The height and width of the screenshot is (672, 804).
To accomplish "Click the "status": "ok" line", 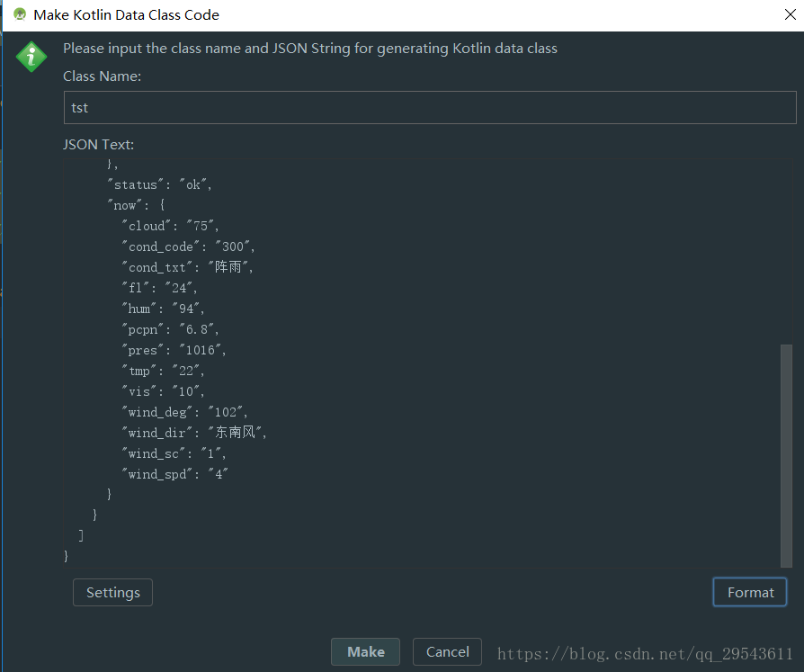I will pyautogui.click(x=159, y=184).
